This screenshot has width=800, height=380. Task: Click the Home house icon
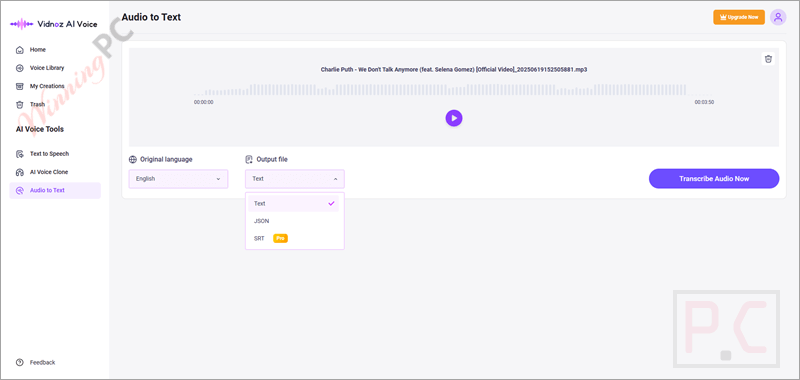pyautogui.click(x=20, y=50)
